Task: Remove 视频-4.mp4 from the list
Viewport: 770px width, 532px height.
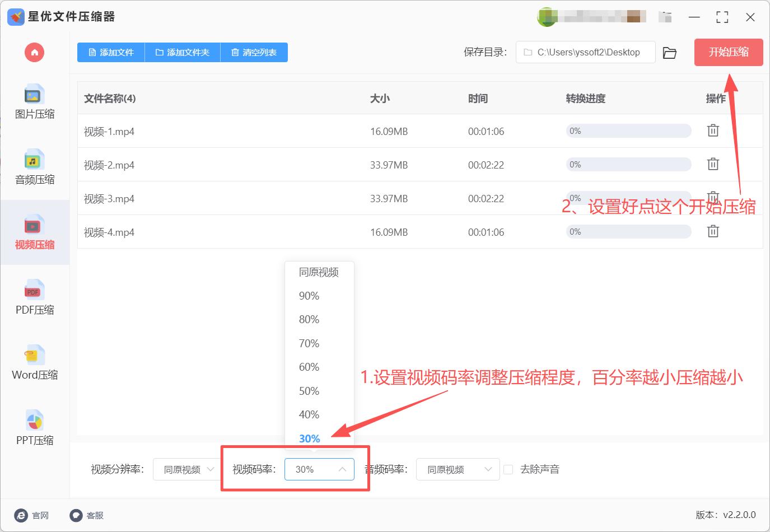Action: click(x=712, y=231)
